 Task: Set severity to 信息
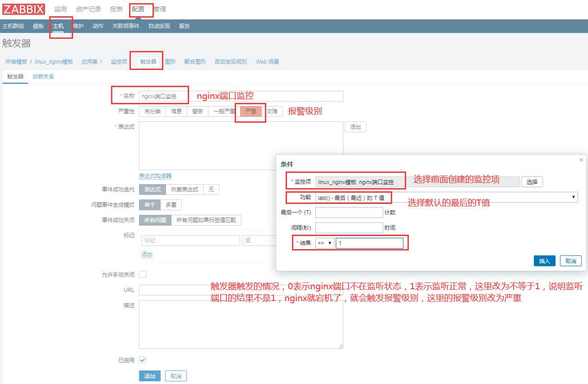coord(176,111)
